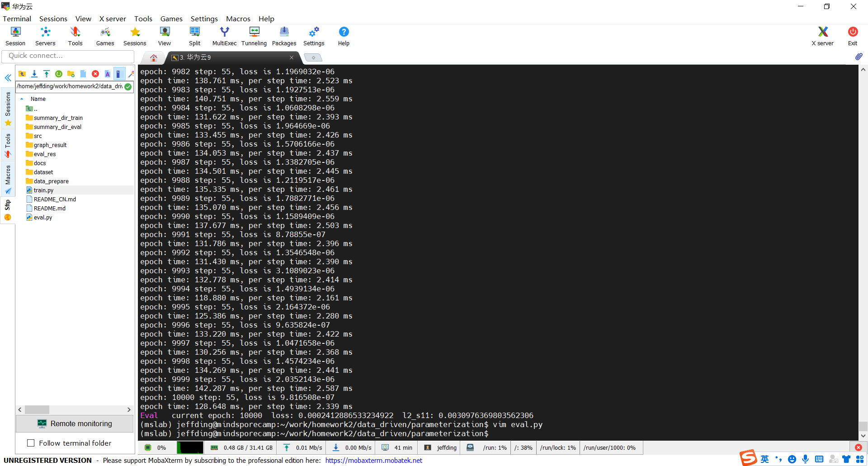Open the X server menu

113,19
